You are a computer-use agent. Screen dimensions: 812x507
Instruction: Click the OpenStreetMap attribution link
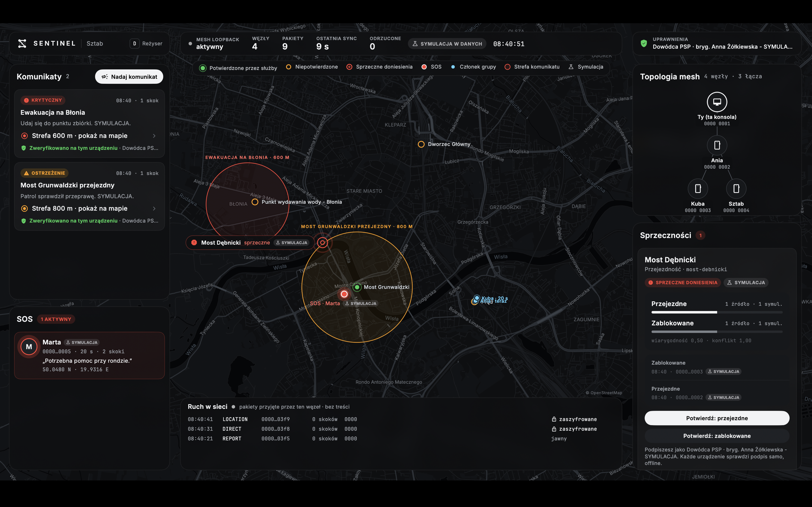(x=604, y=393)
